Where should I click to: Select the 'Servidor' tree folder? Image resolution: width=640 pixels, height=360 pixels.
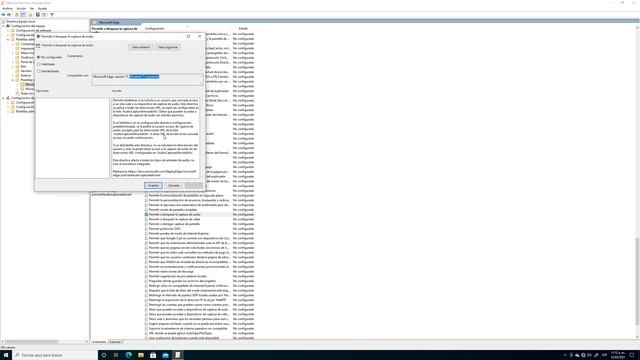click(x=26, y=71)
